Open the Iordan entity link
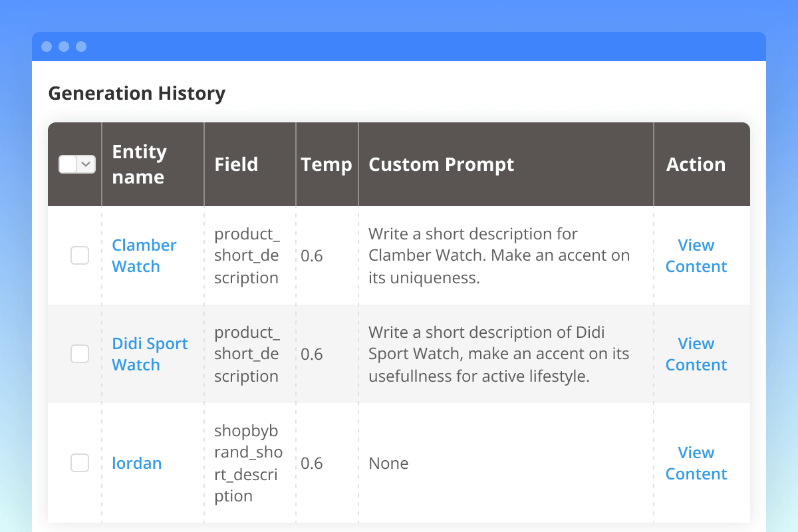This screenshot has height=532, width=798. (136, 463)
